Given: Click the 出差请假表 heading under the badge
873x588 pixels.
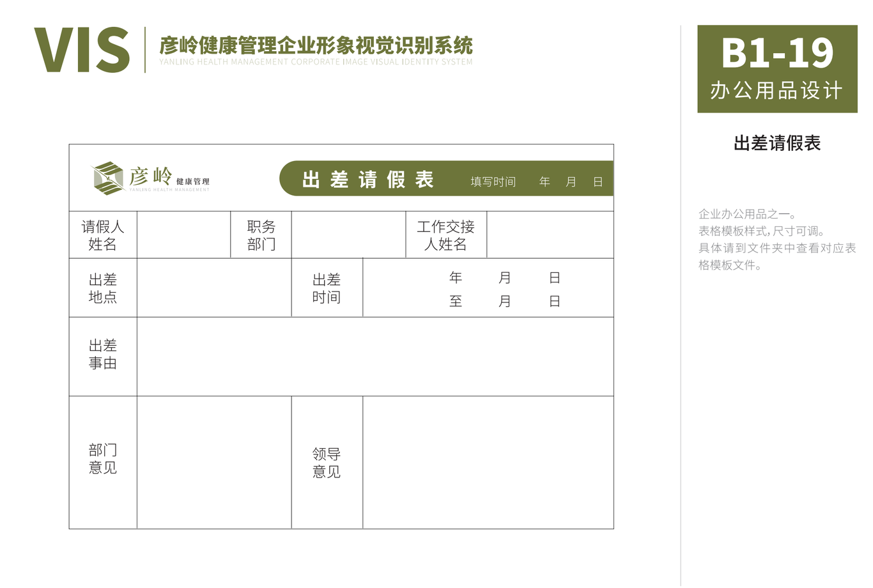Looking at the screenshot, I should (x=777, y=143).
